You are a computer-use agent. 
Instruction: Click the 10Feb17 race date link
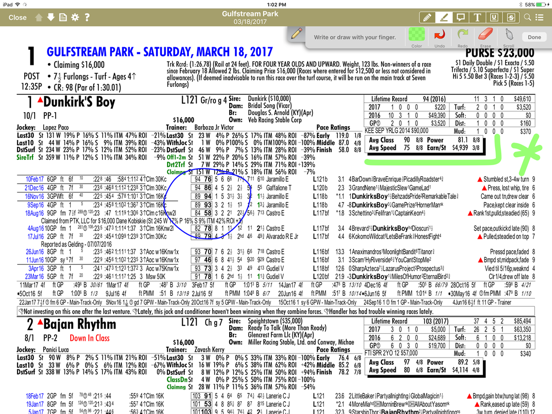click(x=34, y=179)
